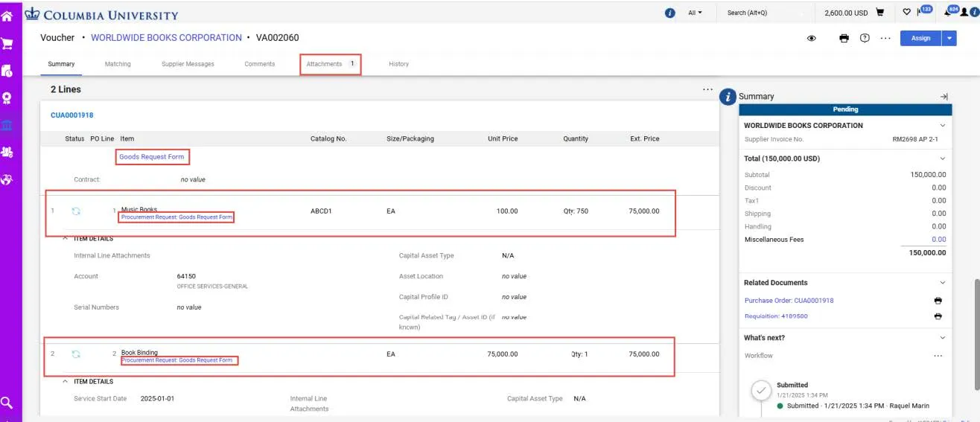Switch to the Attachments tab
Viewport: 980px width, 422px height.
coord(331,64)
